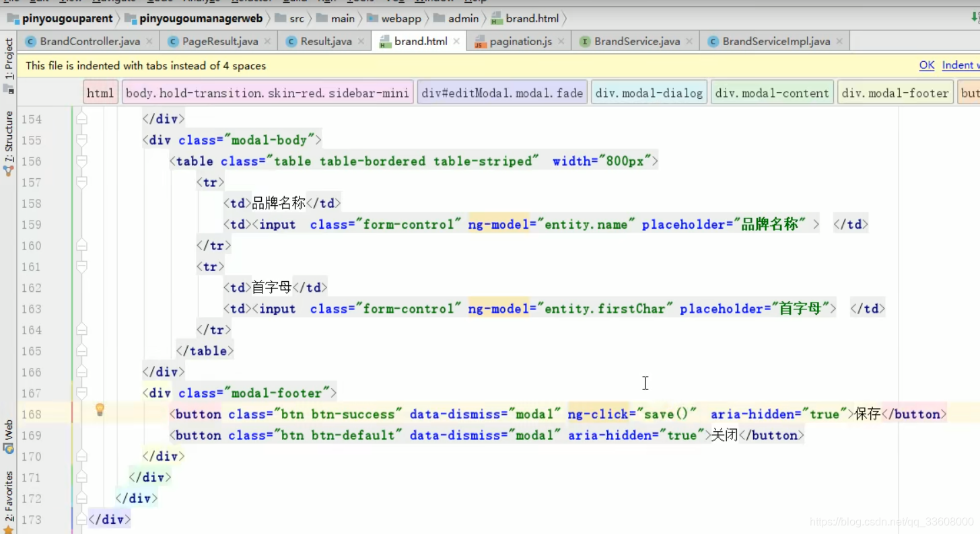The height and width of the screenshot is (534, 980).
Task: Select the body.hold-transition.skin-red breadcrumb
Action: 267,93
